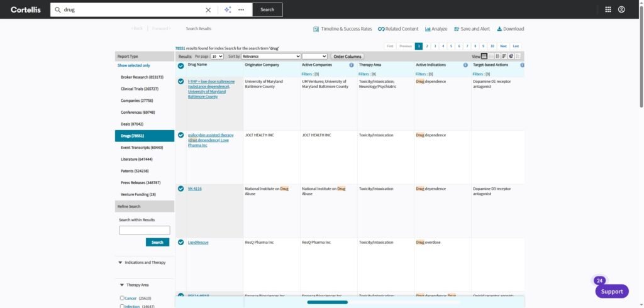The height and width of the screenshot is (308, 644).
Task: Select Clinical Trials report type
Action: point(140,89)
